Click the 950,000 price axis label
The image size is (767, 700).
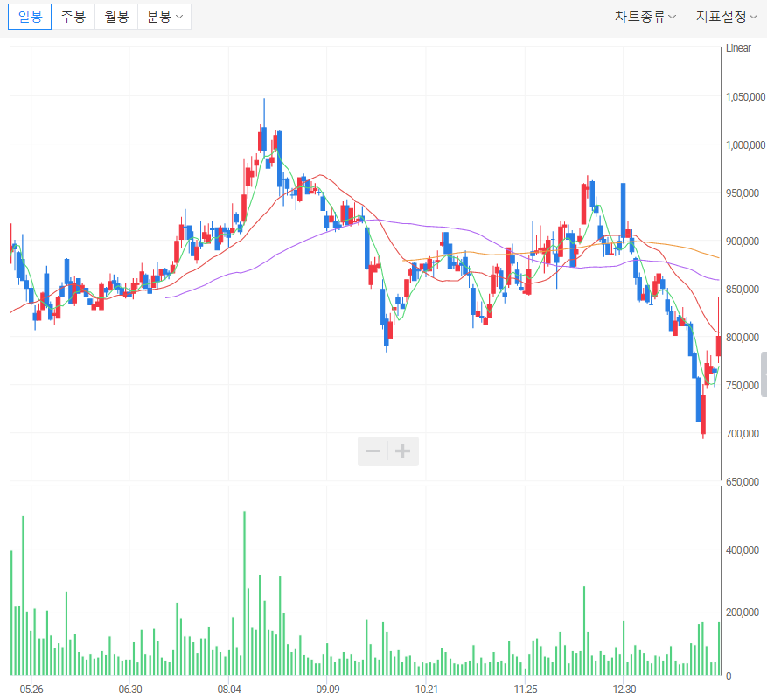[x=743, y=192]
